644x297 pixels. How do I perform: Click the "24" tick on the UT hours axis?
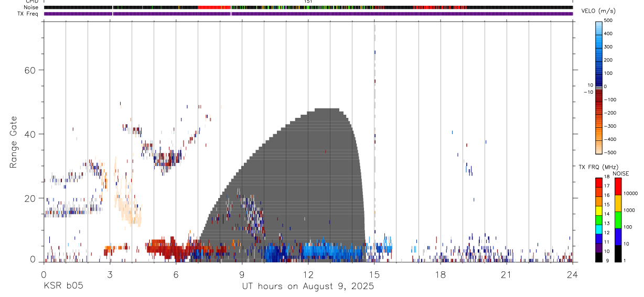coord(572,274)
